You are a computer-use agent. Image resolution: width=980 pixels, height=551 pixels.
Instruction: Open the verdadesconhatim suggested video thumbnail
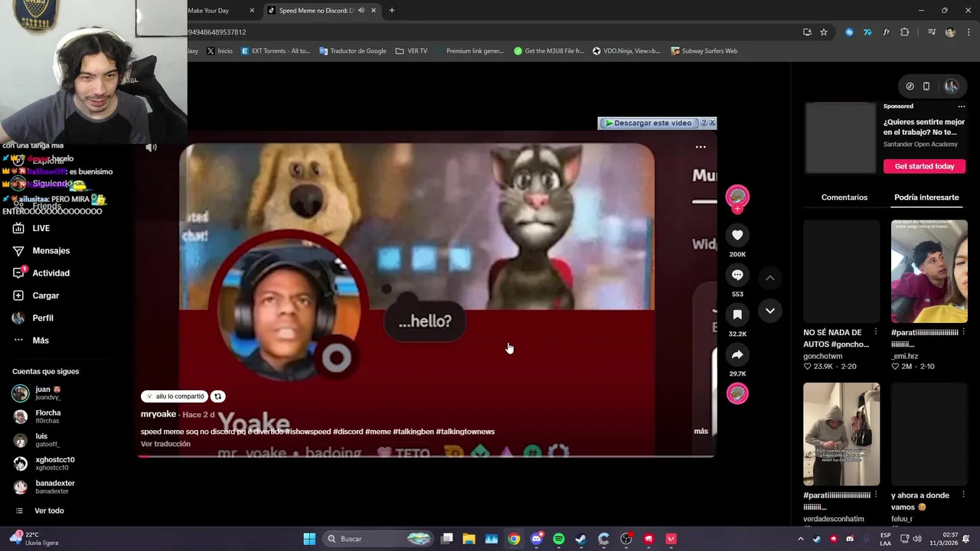pyautogui.click(x=841, y=434)
